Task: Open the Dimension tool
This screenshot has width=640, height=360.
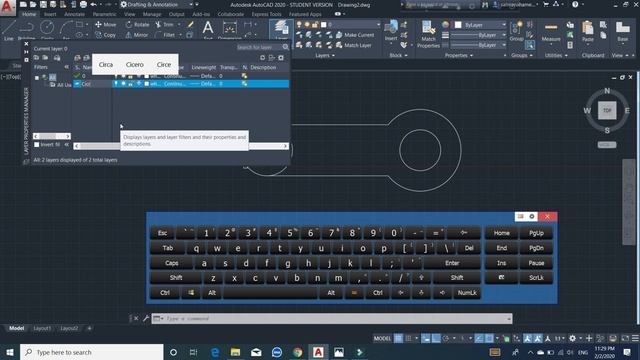Action: 230,29
